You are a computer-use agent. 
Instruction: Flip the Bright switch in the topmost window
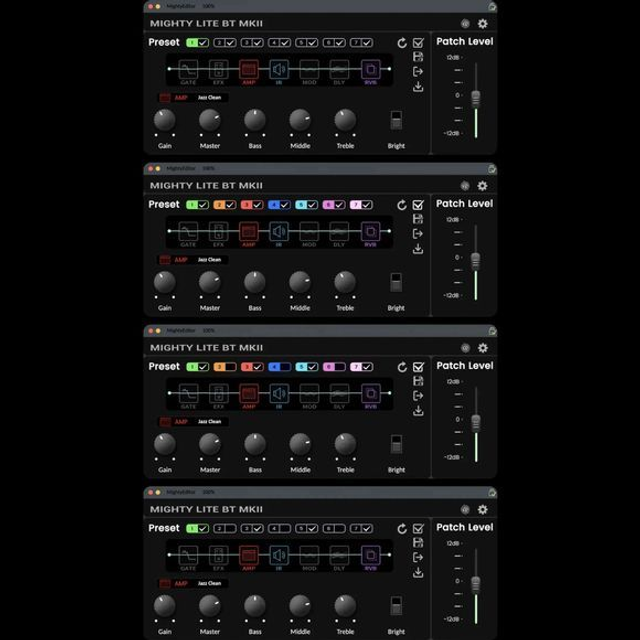tap(396, 120)
